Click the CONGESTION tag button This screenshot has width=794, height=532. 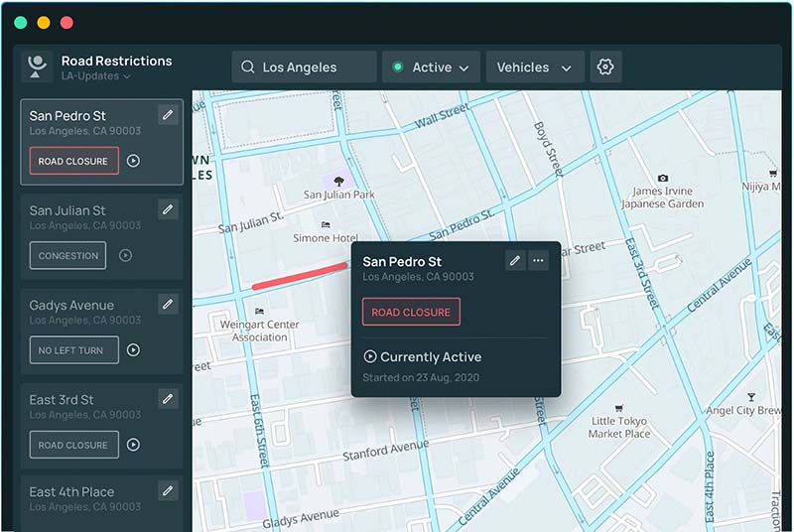(x=67, y=256)
